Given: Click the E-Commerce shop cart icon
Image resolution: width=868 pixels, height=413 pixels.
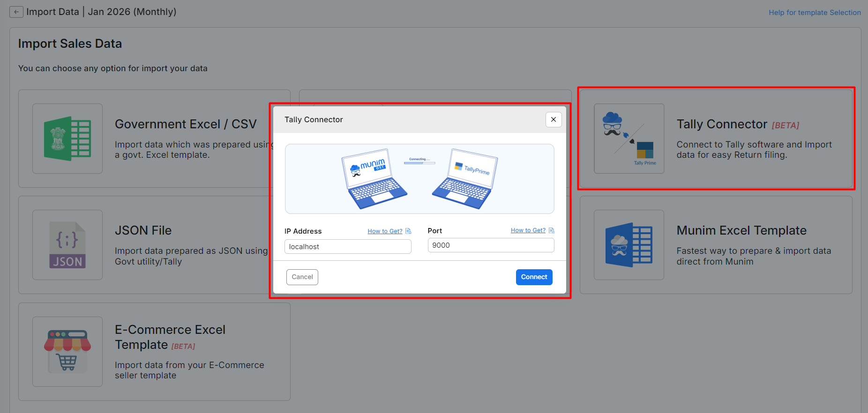Looking at the screenshot, I should 67,351.
